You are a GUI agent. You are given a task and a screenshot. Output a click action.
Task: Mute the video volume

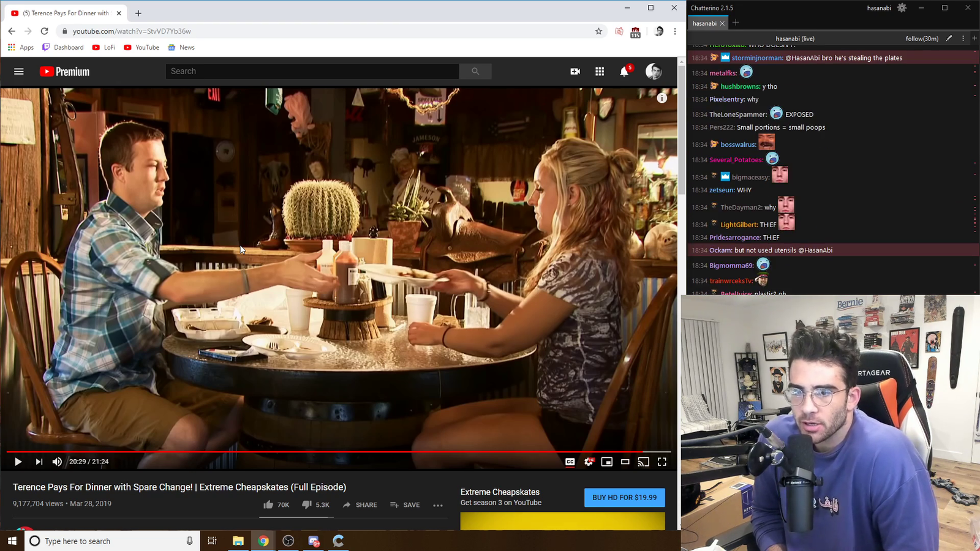(57, 462)
